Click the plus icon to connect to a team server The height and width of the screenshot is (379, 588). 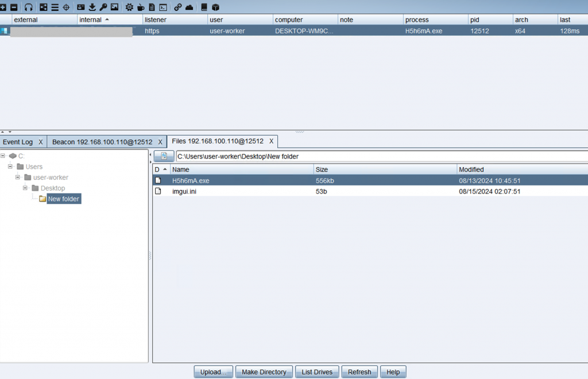pyautogui.click(x=3, y=7)
